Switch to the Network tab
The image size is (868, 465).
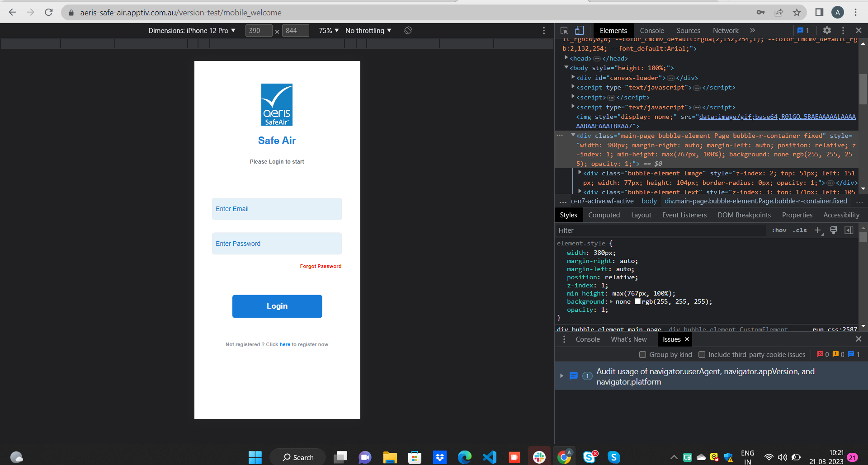point(726,31)
